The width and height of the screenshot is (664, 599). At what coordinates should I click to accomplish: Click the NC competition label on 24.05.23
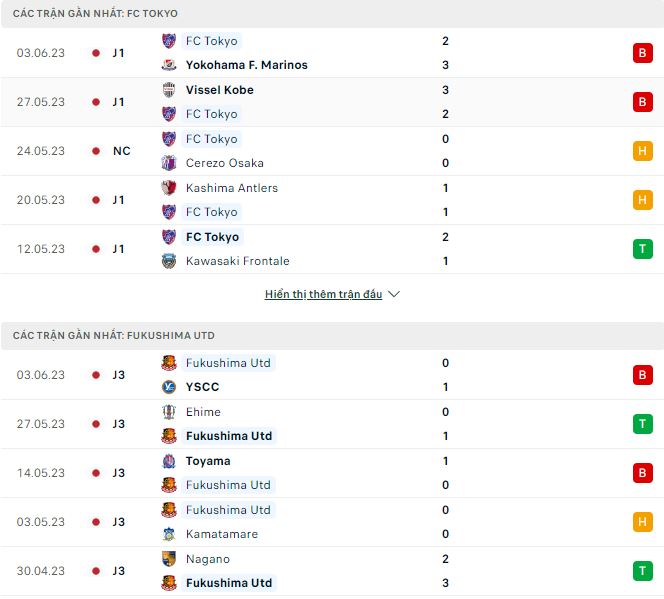(121, 151)
